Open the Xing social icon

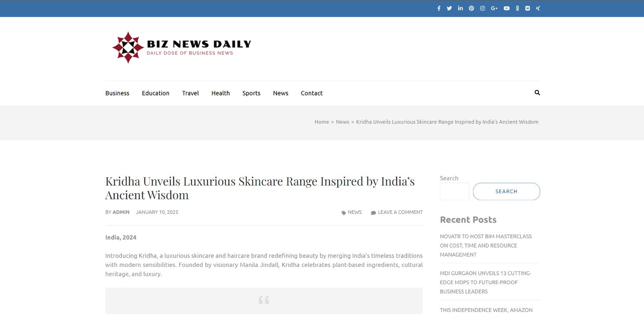click(538, 8)
